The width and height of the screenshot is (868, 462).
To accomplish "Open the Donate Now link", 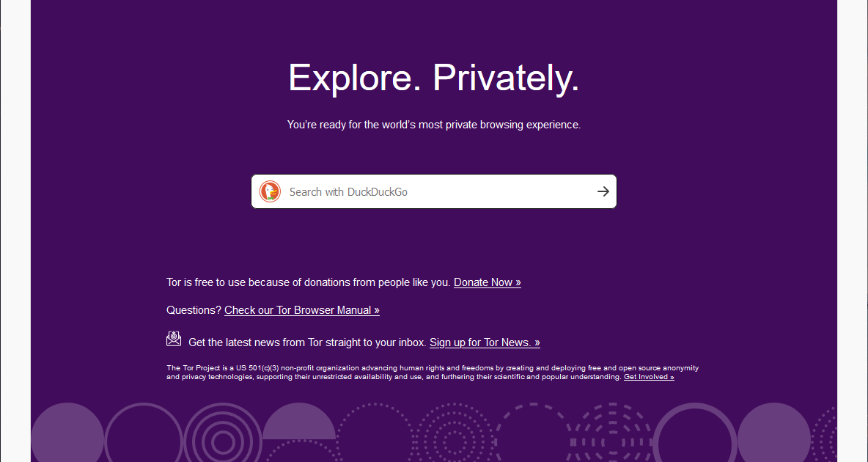I will click(x=487, y=282).
